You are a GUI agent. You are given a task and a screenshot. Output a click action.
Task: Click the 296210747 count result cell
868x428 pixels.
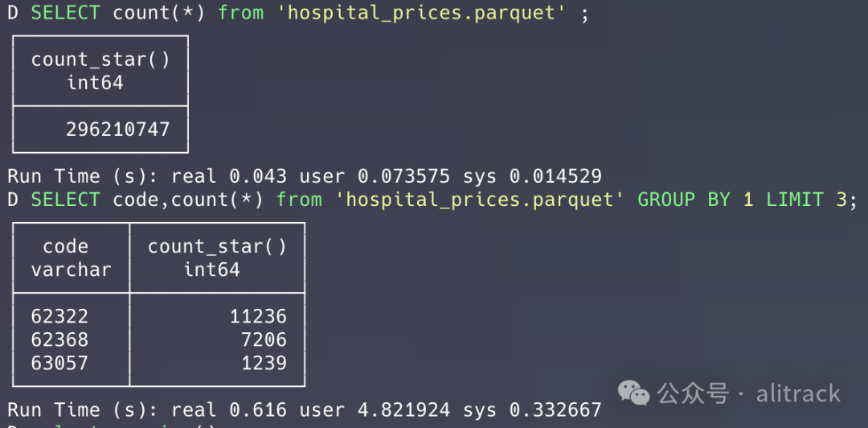pyautogui.click(x=117, y=130)
